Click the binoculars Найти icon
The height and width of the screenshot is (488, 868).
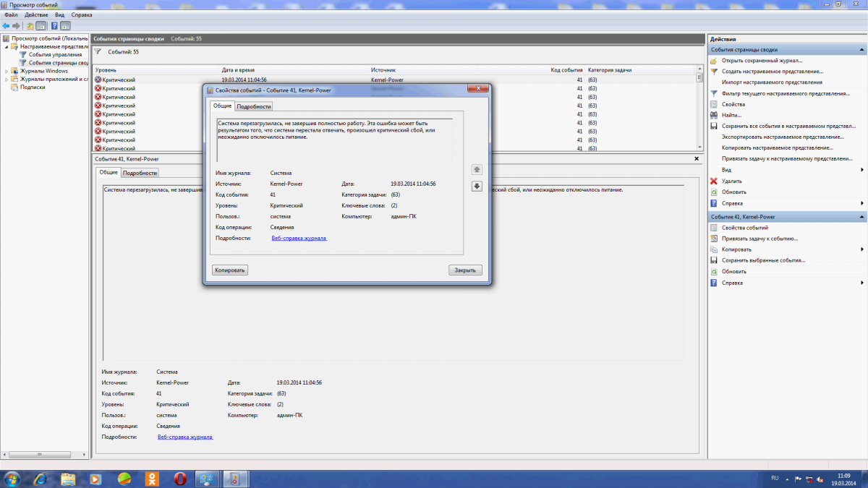714,115
